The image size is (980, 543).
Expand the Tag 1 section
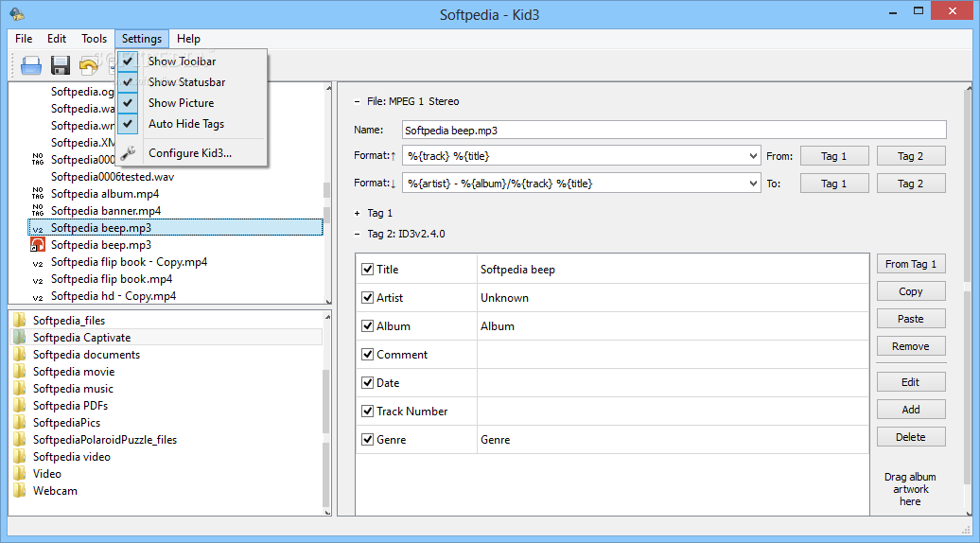point(358,213)
